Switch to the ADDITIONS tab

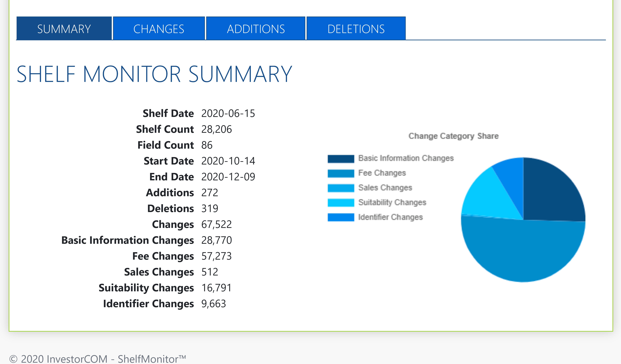pos(256,28)
